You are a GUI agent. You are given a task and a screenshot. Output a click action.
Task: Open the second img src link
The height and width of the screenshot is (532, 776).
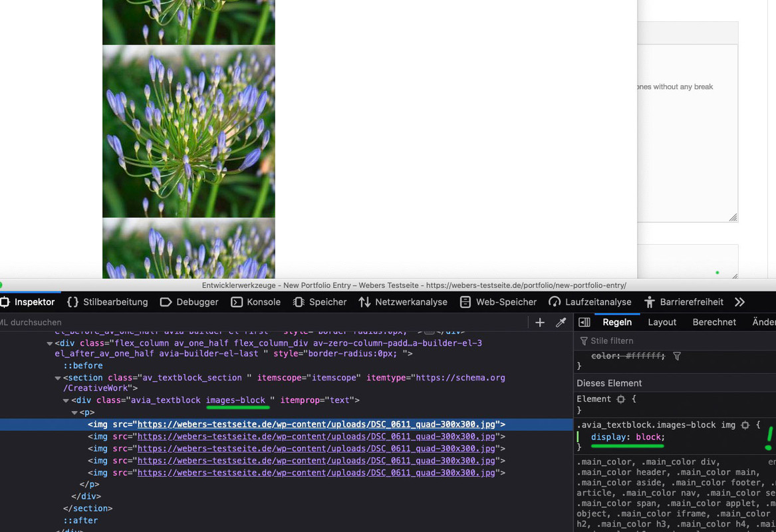coord(317,436)
